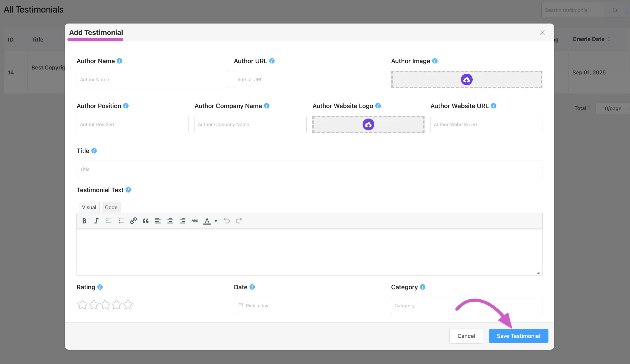Apply italic formatting in editor
The image size is (630, 364).
tap(96, 221)
